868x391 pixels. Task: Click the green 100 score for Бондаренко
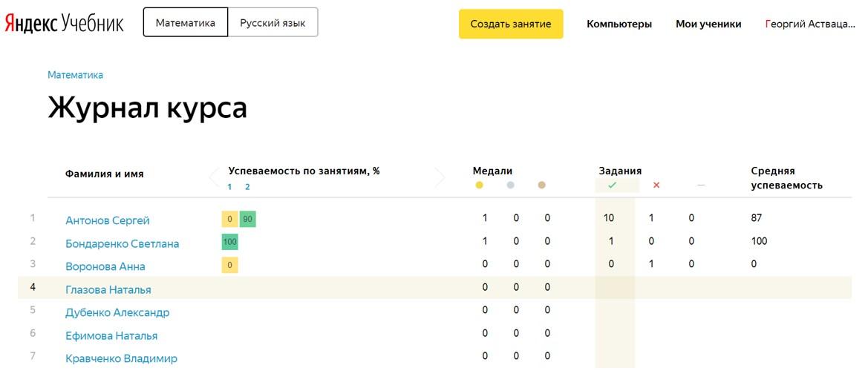[229, 242]
